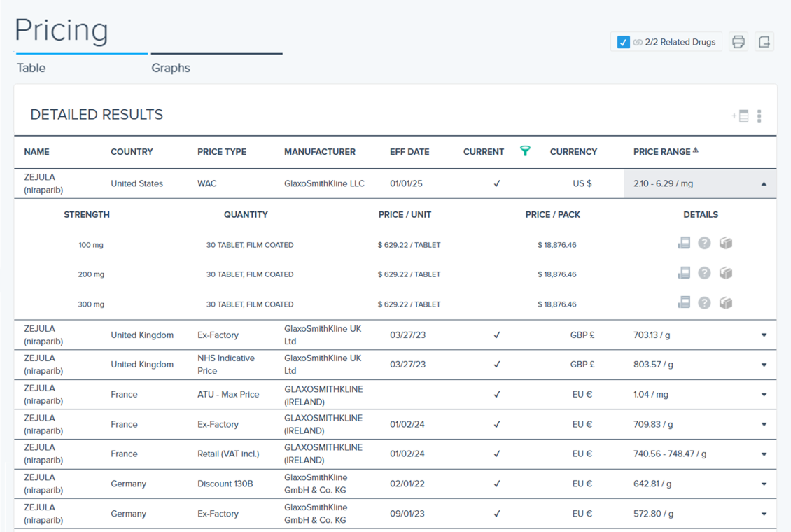Click the Strength sub-table header
Screen dimensions: 791x532
87,214
